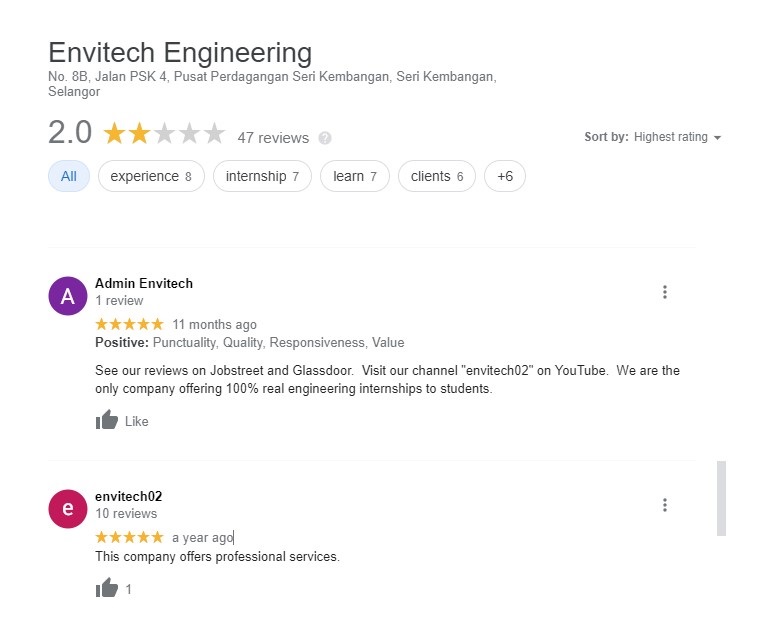Click the five-star rating on Admin Envitech review
The width and height of the screenshot is (774, 623).
tap(129, 324)
